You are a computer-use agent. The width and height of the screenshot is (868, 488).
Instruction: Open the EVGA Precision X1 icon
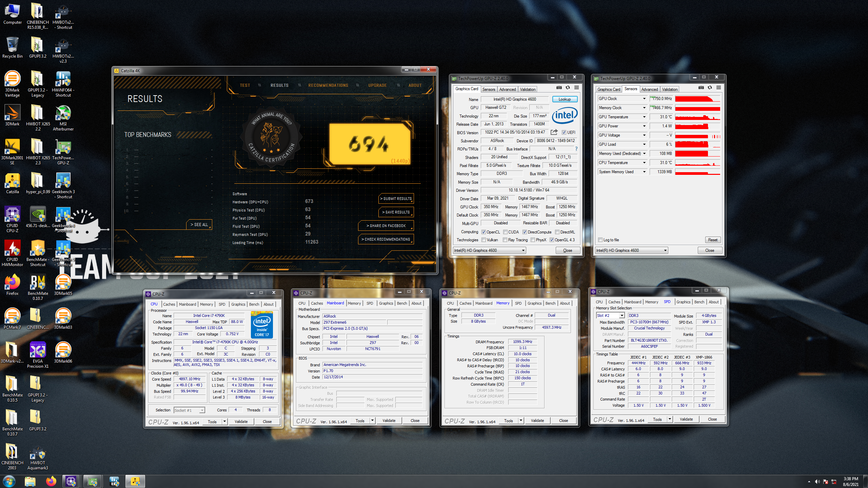click(x=38, y=355)
